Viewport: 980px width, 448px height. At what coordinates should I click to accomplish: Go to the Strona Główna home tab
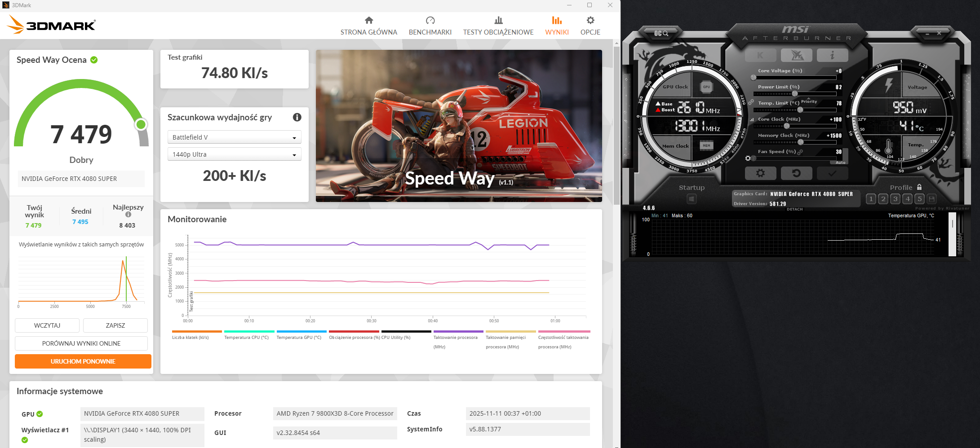[368, 26]
